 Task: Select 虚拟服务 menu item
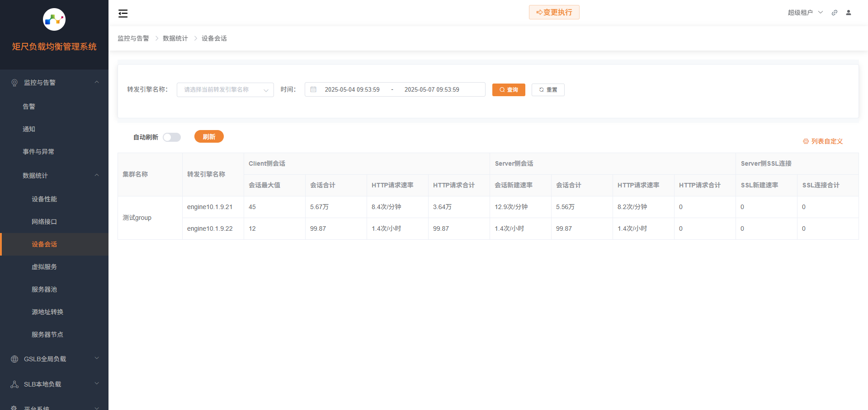(x=44, y=267)
